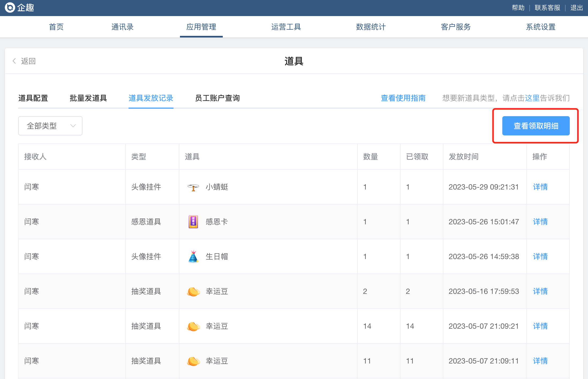Open the 员工账户查询 tab

coord(217,98)
